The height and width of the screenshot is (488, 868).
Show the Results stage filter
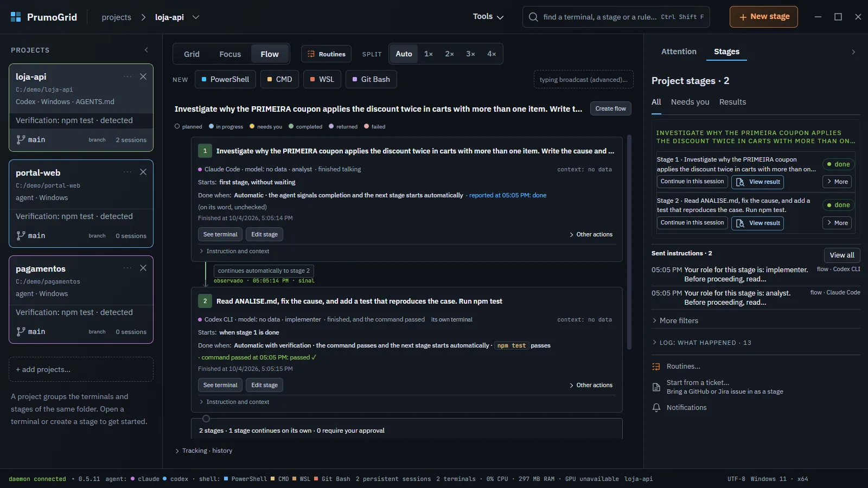pos(732,102)
